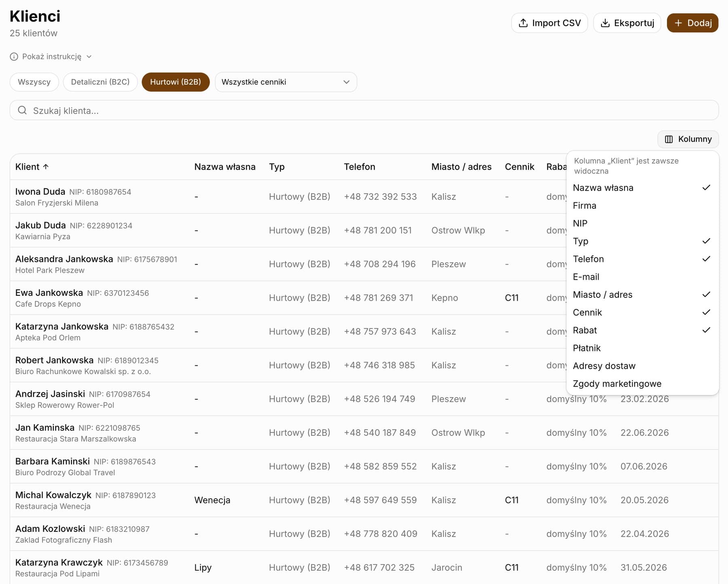Toggle the Miasto / adres column

click(x=642, y=295)
